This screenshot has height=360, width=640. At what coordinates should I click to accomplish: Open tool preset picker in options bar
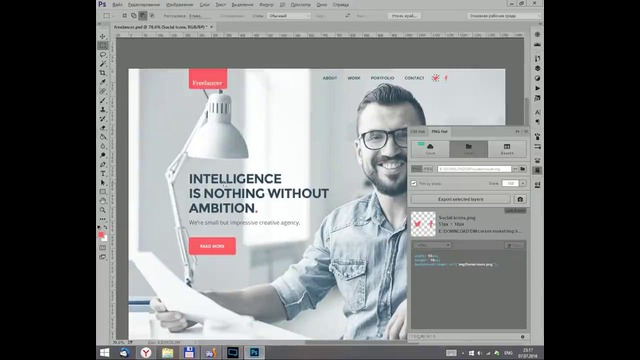pyautogui.click(x=108, y=16)
